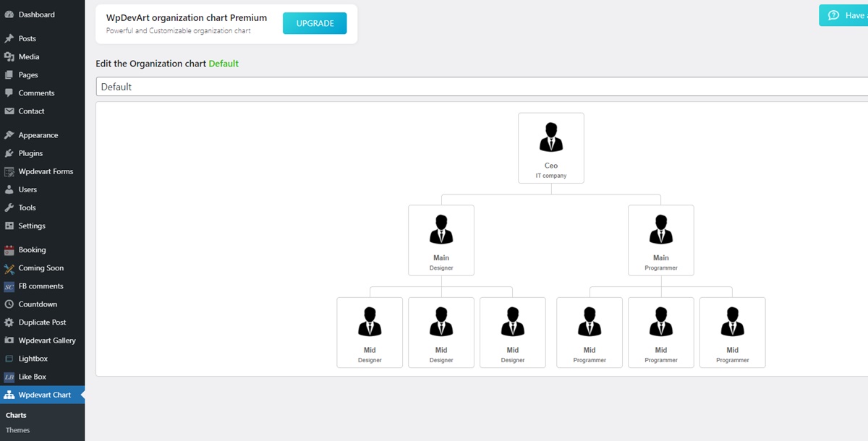
Task: Click the Coming Soon tools icon
Action: click(x=9, y=268)
